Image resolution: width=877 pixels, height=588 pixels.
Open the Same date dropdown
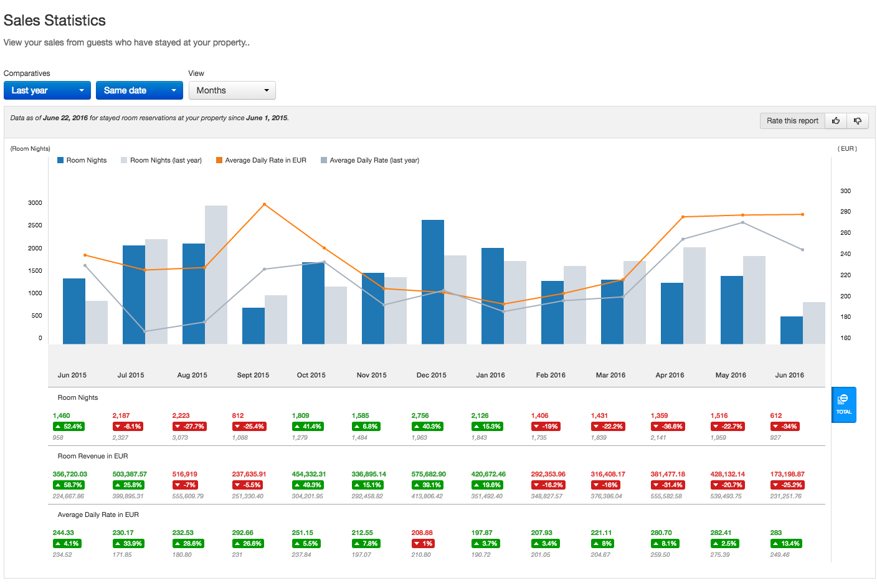click(140, 90)
